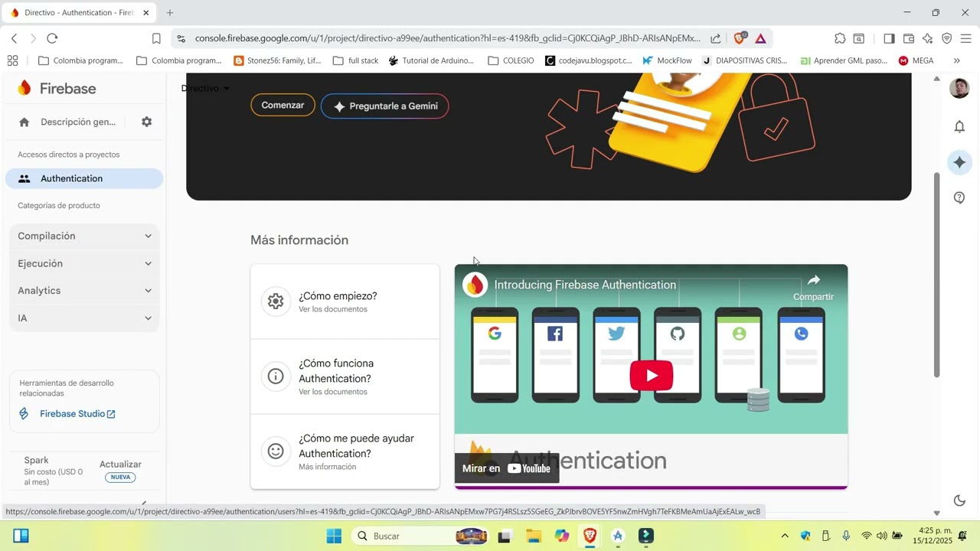Image resolution: width=980 pixels, height=551 pixels.
Task: Expand the Compilación category
Action: click(84, 236)
